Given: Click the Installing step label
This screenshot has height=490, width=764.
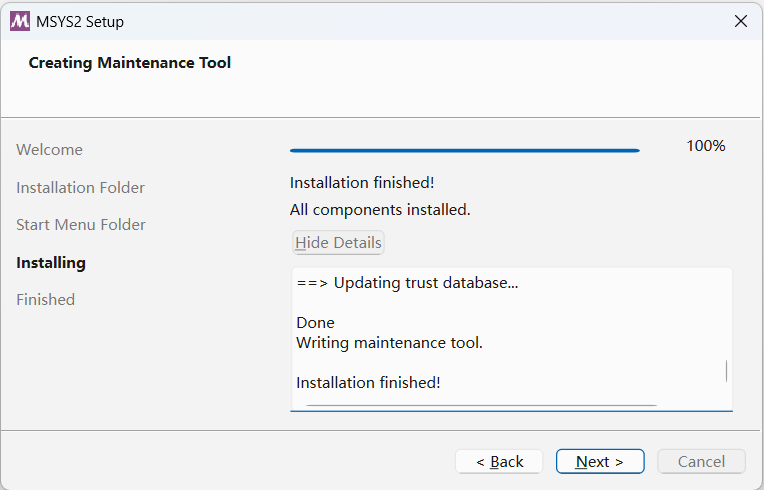Looking at the screenshot, I should tap(51, 263).
